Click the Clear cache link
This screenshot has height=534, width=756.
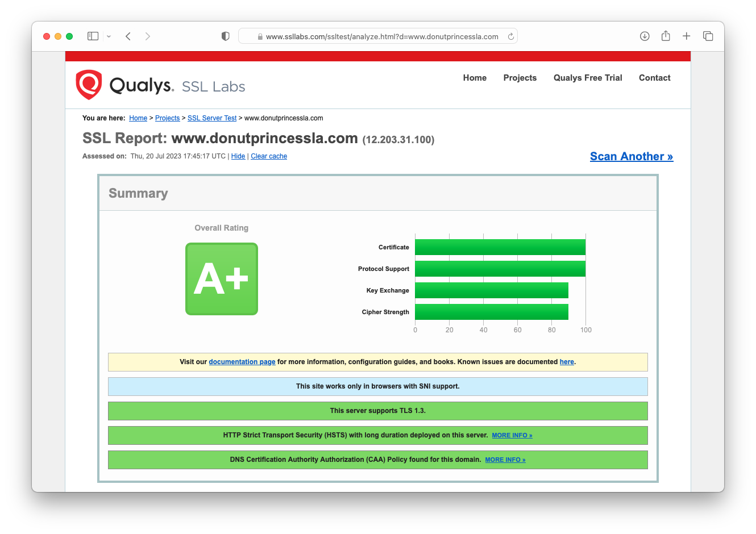[x=269, y=156]
